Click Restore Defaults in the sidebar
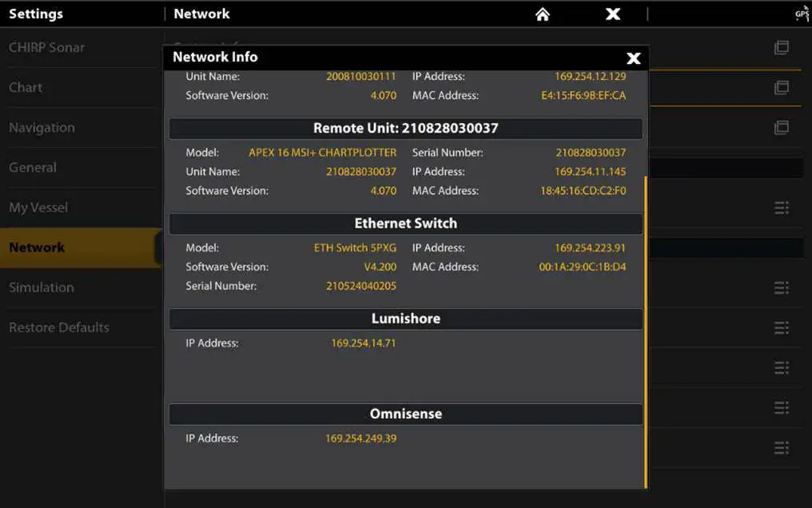 coord(59,327)
